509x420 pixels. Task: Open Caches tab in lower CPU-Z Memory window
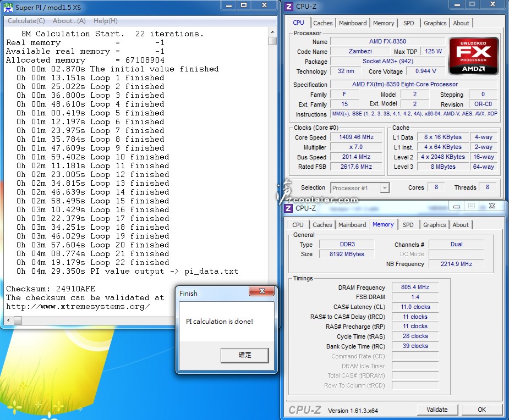pos(322,225)
